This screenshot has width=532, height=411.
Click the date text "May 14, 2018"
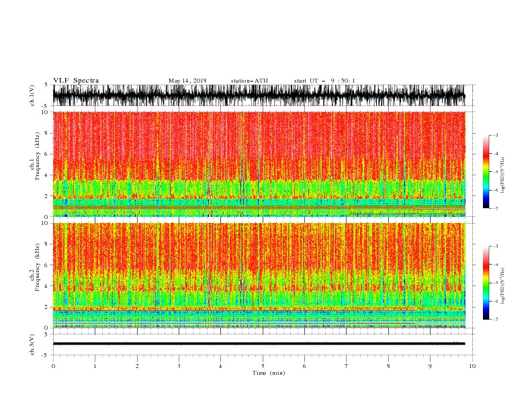(187, 81)
